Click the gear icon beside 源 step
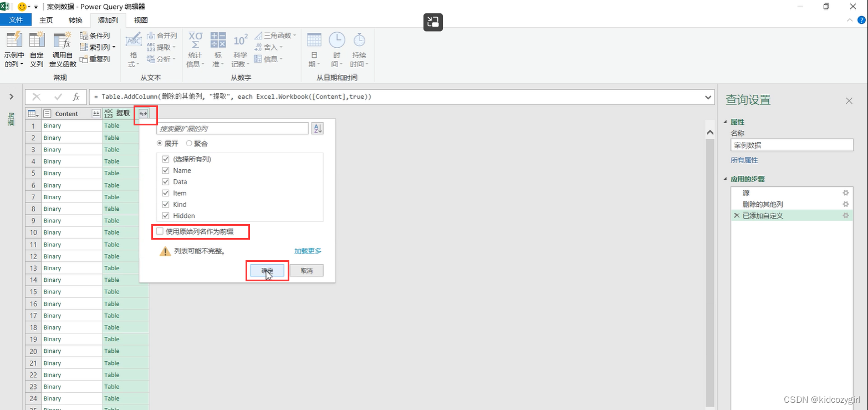Viewport: 868px width, 410px height. [x=845, y=193]
